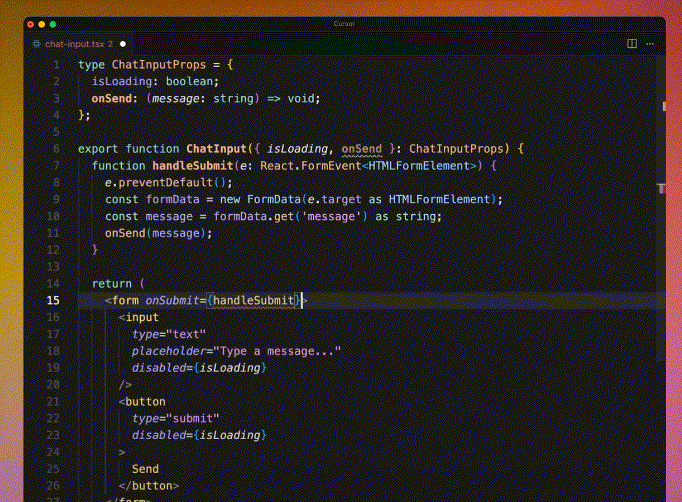The height and width of the screenshot is (502, 682).
Task: Click onSend(message) call on line 11
Action: (x=158, y=234)
